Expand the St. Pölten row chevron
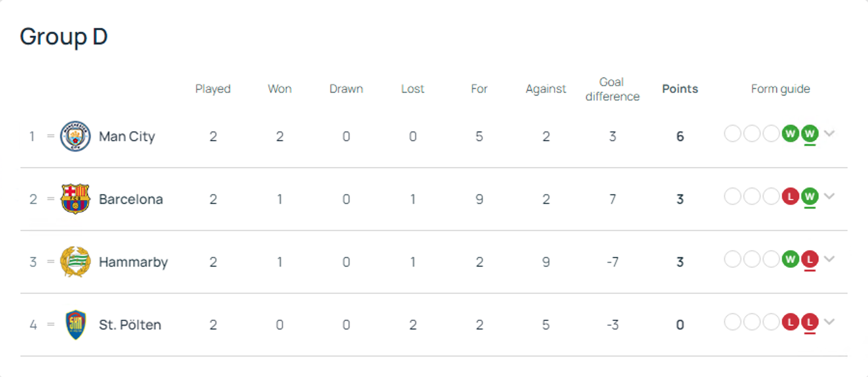 (x=829, y=322)
